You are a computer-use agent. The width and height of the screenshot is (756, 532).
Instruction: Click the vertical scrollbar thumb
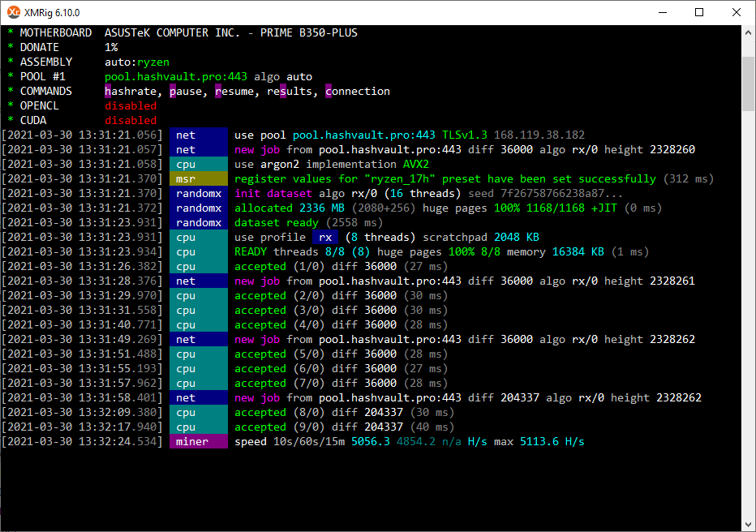[x=748, y=84]
